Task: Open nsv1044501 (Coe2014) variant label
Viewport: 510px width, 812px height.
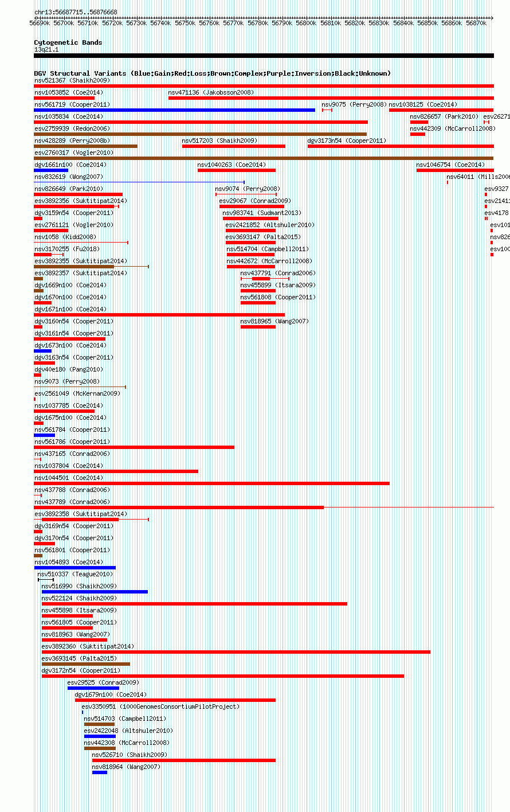Action: [x=69, y=478]
